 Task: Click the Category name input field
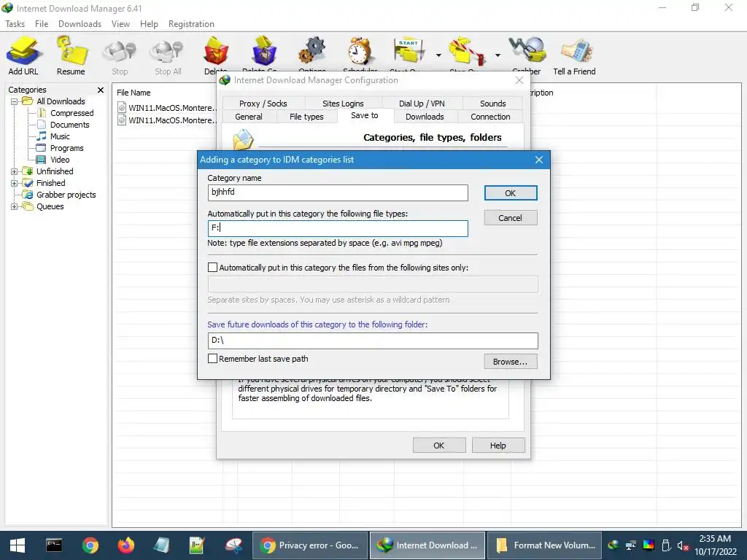pos(338,192)
